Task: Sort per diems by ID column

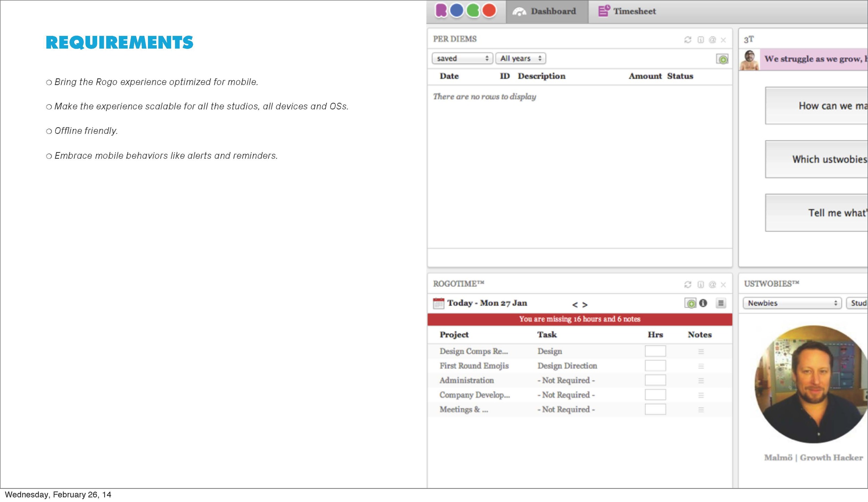Action: 505,76
